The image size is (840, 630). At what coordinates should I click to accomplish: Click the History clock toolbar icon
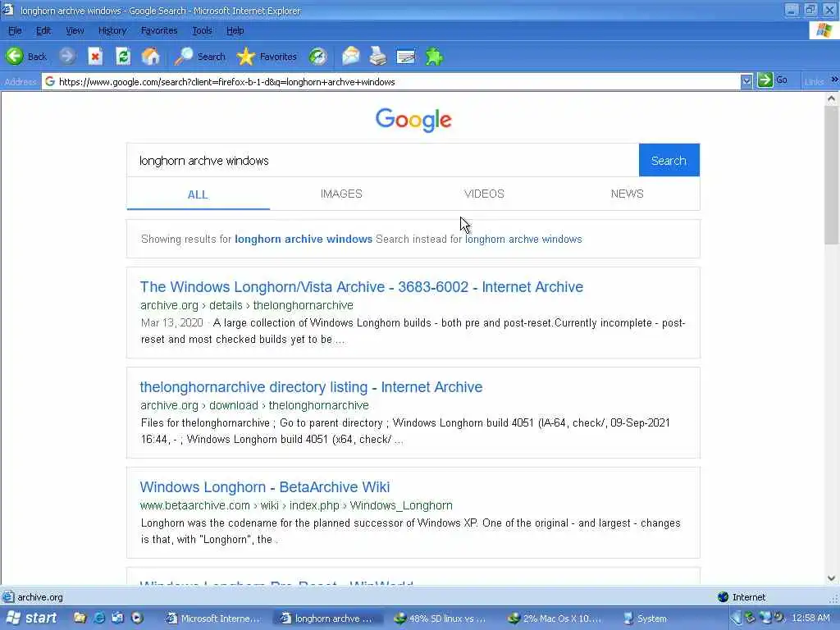click(317, 56)
